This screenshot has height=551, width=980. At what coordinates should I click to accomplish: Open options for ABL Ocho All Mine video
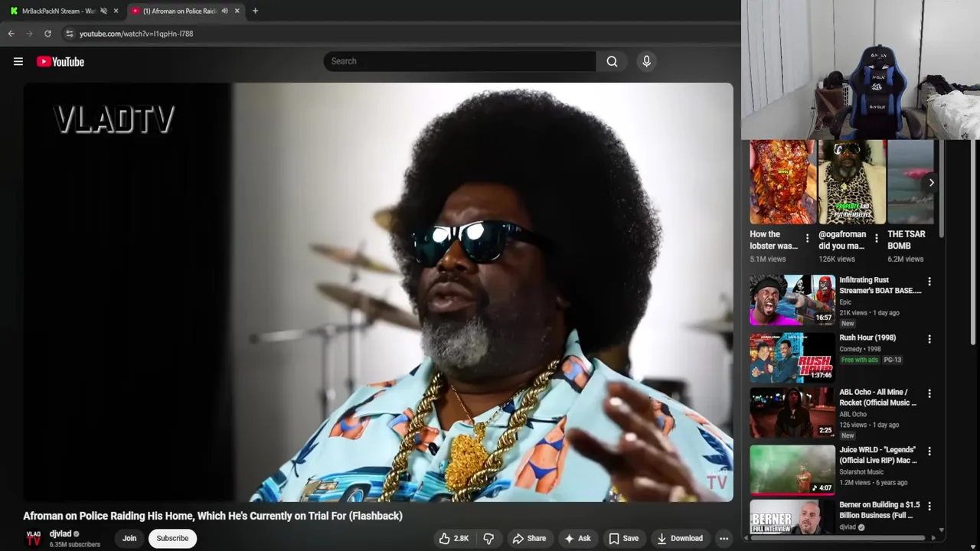929,394
